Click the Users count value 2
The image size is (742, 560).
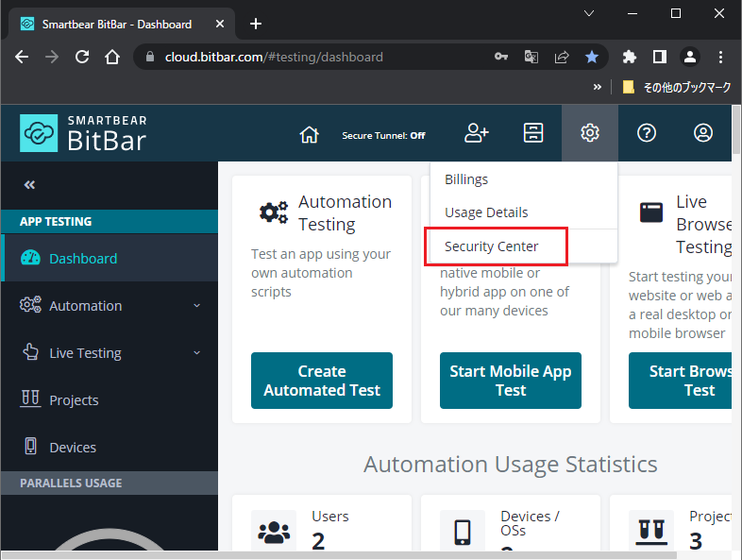pos(318,541)
